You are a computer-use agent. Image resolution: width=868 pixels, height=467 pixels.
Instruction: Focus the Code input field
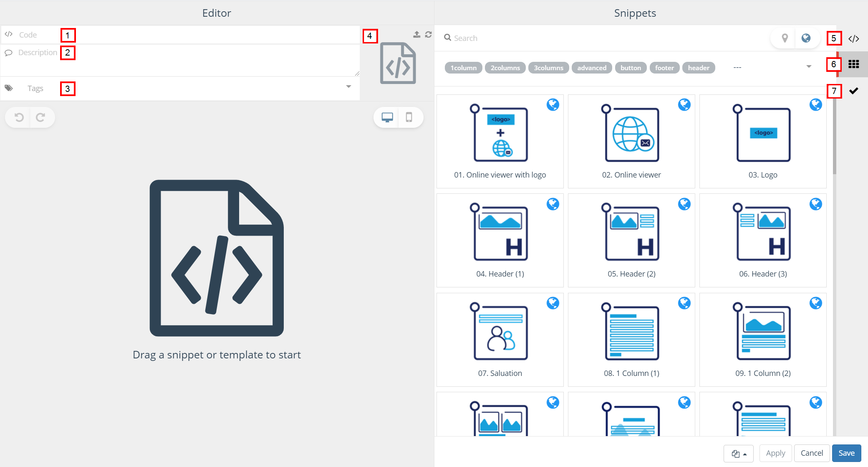click(180, 35)
